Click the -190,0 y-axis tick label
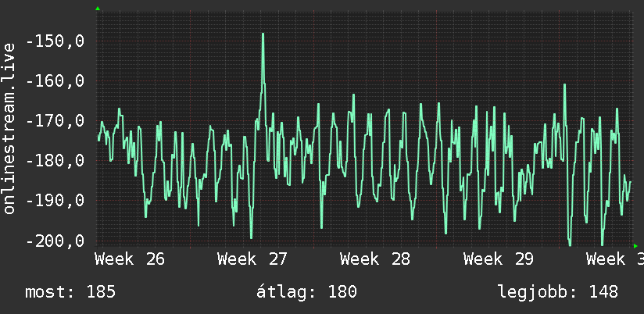 tap(55, 200)
